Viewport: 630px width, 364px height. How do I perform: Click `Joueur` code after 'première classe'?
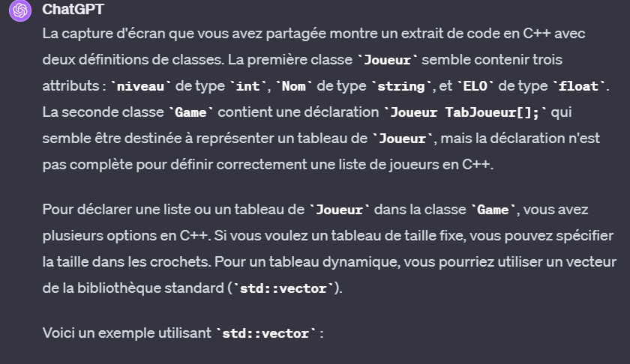(387, 60)
